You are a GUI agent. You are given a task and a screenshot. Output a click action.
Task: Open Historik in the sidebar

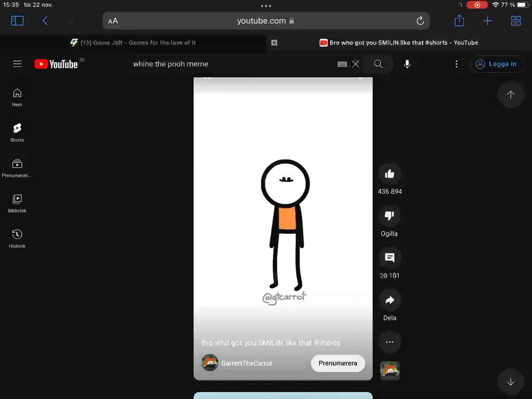17,239
